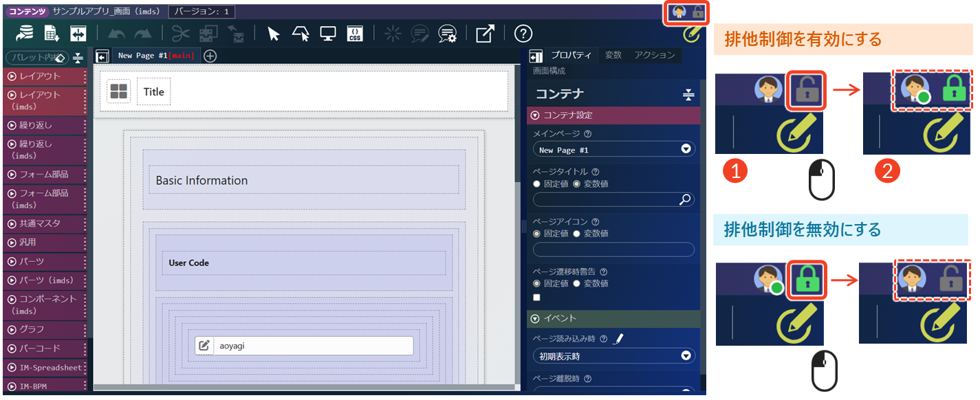Image resolution: width=980 pixels, height=400 pixels.
Task: Switch to the 変数 tab
Action: pos(613,55)
